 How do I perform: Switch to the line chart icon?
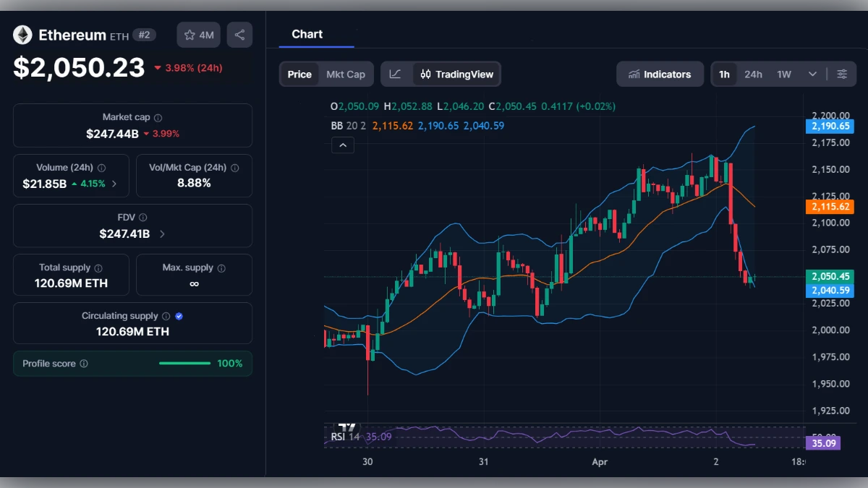point(396,74)
